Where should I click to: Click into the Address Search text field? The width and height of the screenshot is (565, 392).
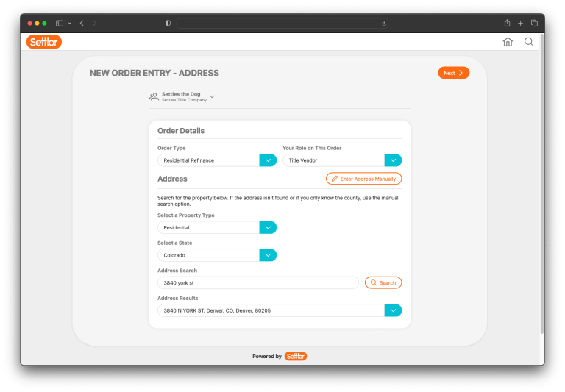tap(257, 282)
